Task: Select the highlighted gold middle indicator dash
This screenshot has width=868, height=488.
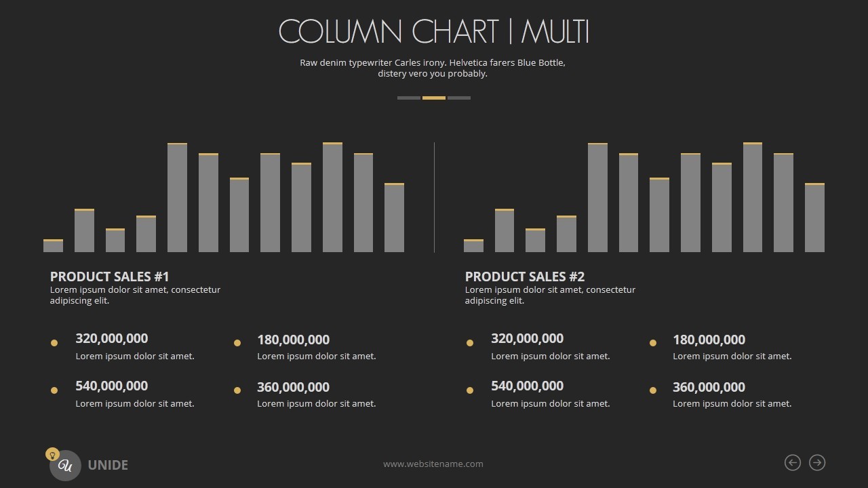Action: (434, 98)
